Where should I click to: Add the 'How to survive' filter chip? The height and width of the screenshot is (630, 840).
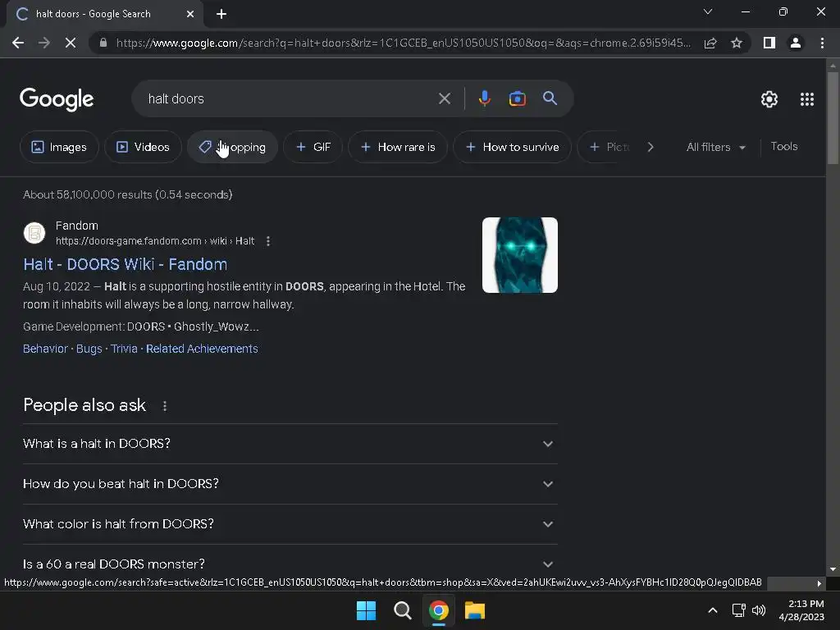click(512, 147)
